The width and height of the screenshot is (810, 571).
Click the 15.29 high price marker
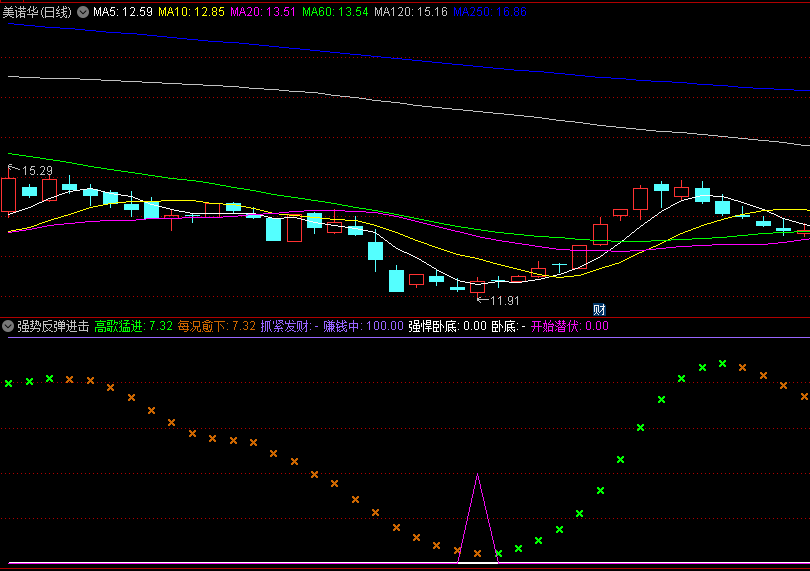coord(31,170)
